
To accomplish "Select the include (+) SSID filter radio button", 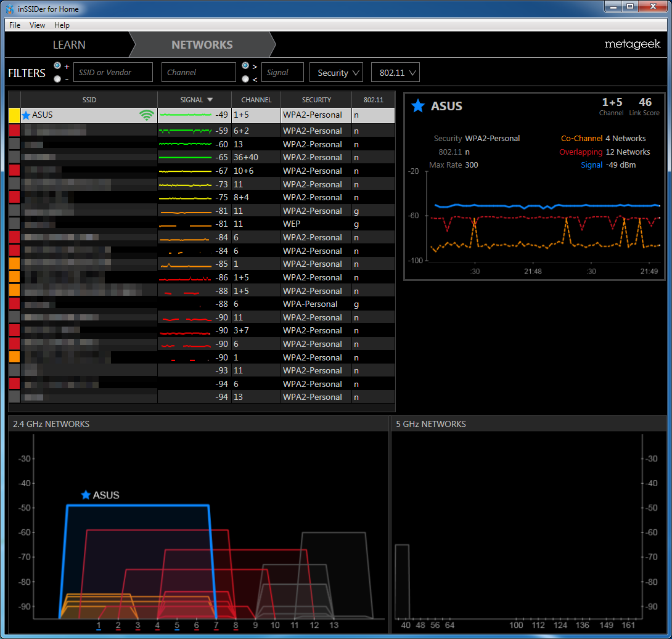I will tap(57, 65).
